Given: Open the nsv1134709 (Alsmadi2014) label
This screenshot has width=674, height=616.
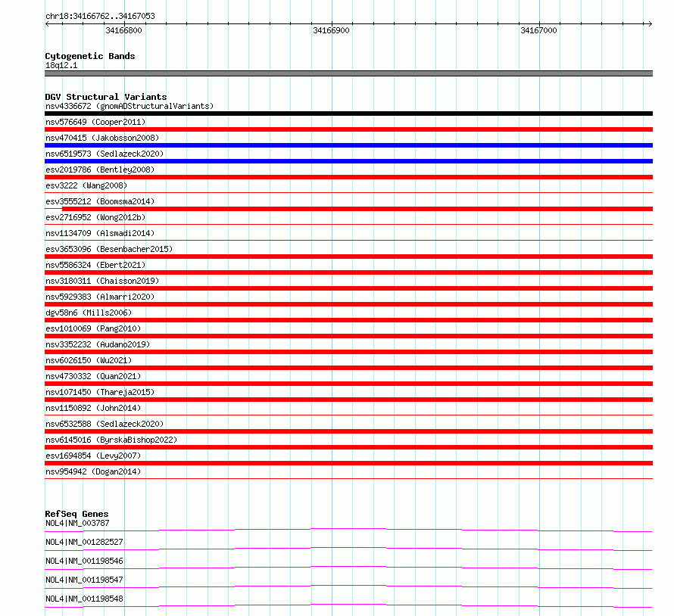Looking at the screenshot, I should click(x=100, y=233).
